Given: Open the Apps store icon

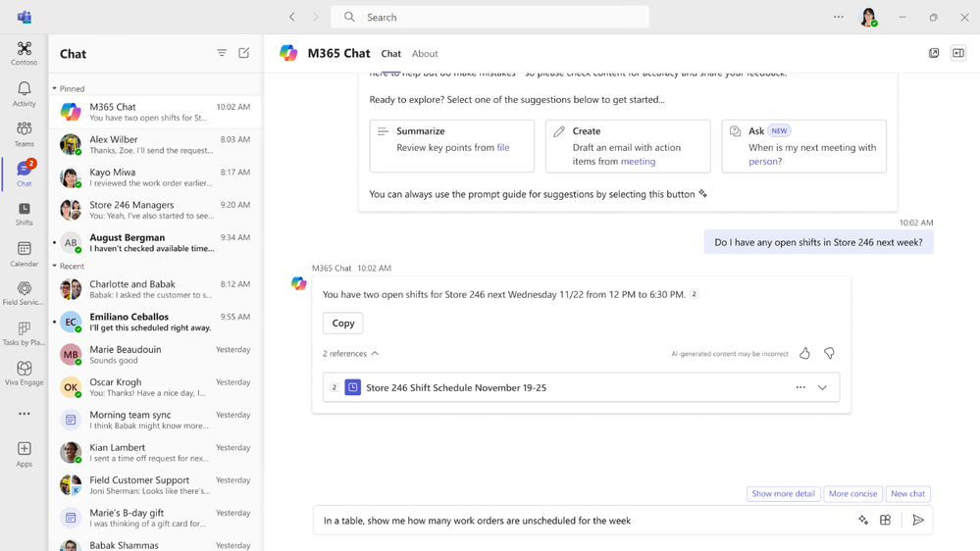Looking at the screenshot, I should 25,454.
